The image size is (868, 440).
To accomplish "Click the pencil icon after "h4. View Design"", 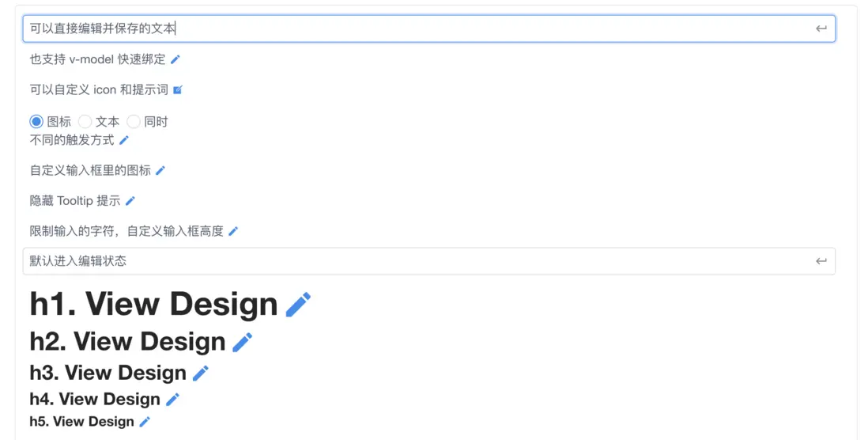I will click(173, 400).
